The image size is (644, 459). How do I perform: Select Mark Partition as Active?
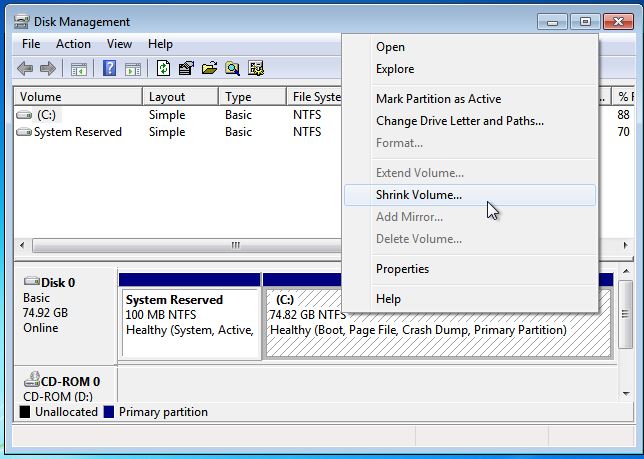470,99
